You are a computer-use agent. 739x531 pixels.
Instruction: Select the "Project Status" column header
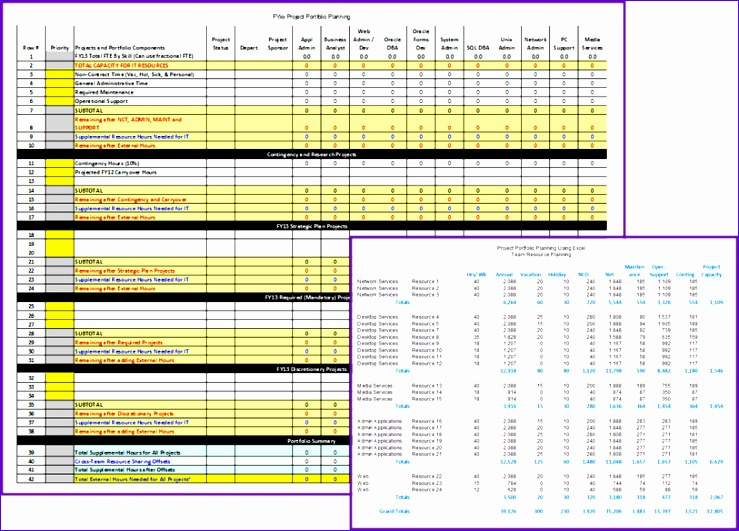(x=221, y=43)
